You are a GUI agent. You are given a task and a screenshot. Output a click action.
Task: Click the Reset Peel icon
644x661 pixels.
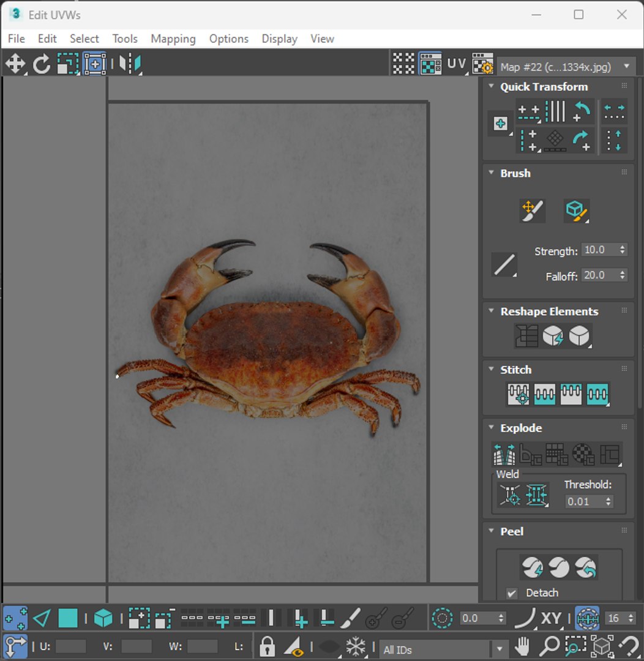[585, 567]
